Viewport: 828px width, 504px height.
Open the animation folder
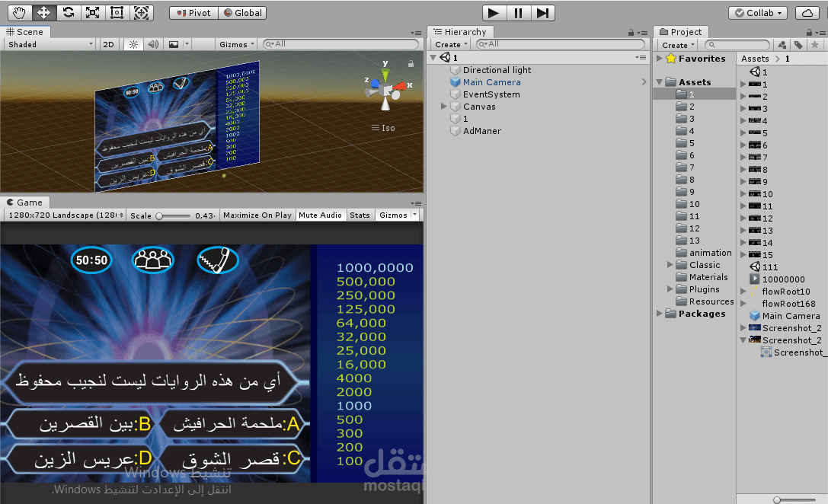point(710,252)
